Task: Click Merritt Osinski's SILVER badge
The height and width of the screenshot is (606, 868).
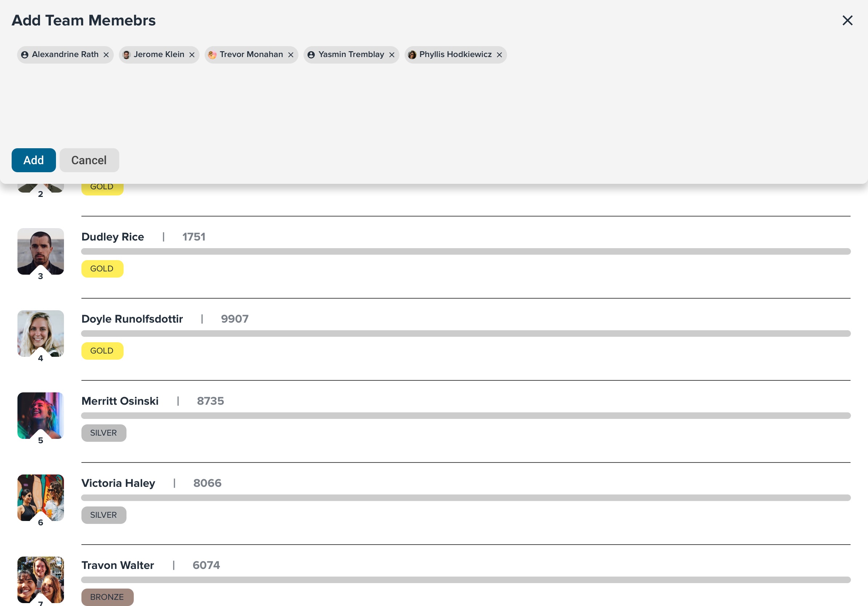Action: [104, 433]
